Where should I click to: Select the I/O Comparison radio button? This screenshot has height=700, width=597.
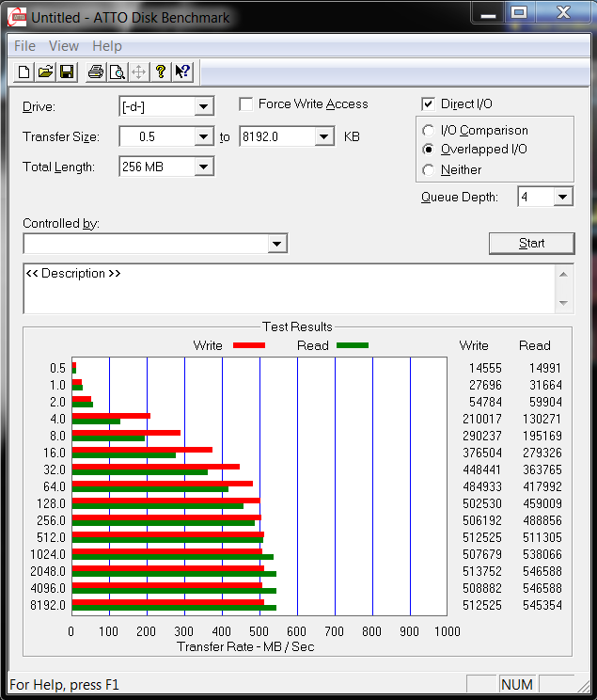429,131
